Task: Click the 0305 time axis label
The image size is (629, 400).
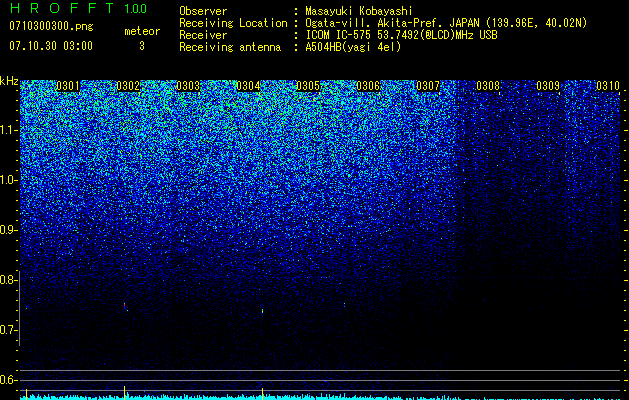Action: (x=308, y=86)
